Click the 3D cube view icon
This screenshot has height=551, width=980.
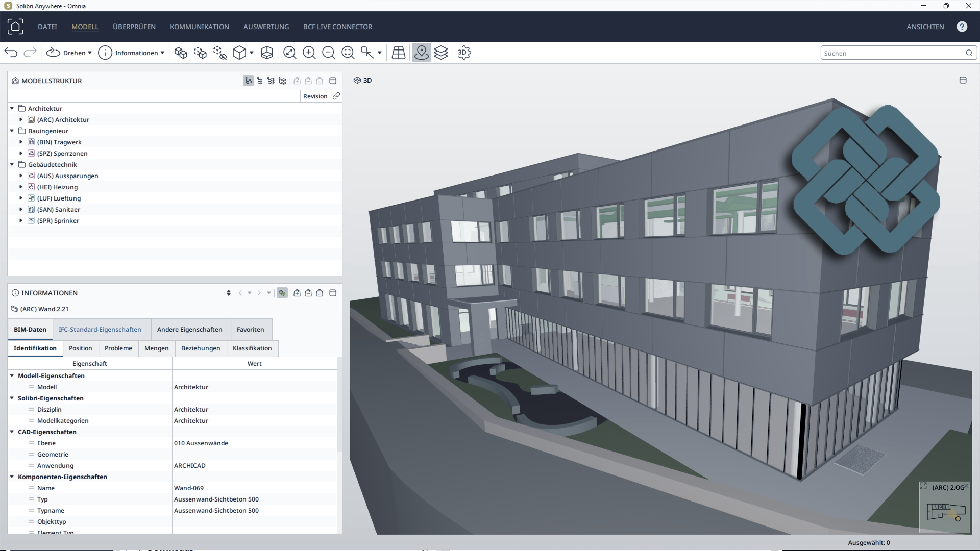click(239, 53)
